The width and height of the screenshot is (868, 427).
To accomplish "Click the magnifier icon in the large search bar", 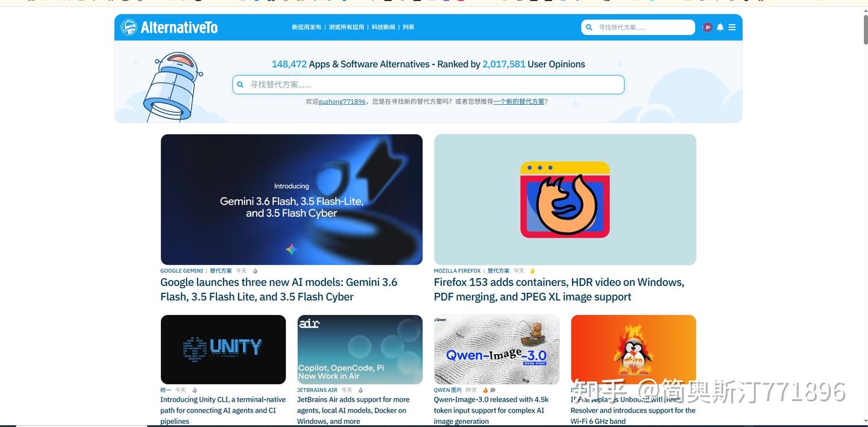I will [241, 85].
